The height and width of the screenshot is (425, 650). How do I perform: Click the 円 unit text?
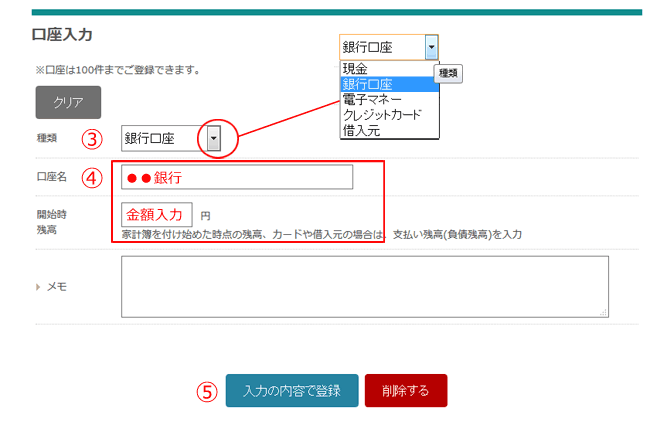point(205,216)
